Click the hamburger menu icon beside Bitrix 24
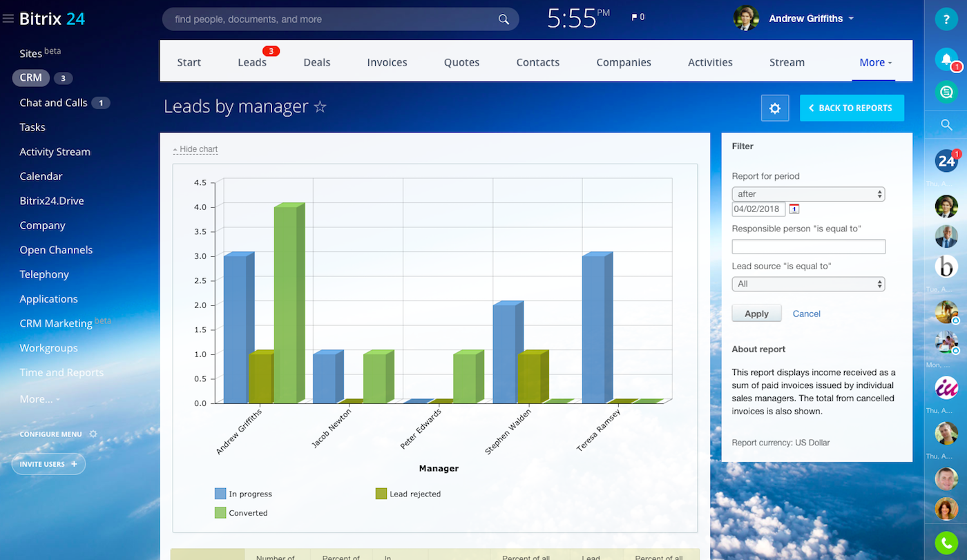 point(8,19)
